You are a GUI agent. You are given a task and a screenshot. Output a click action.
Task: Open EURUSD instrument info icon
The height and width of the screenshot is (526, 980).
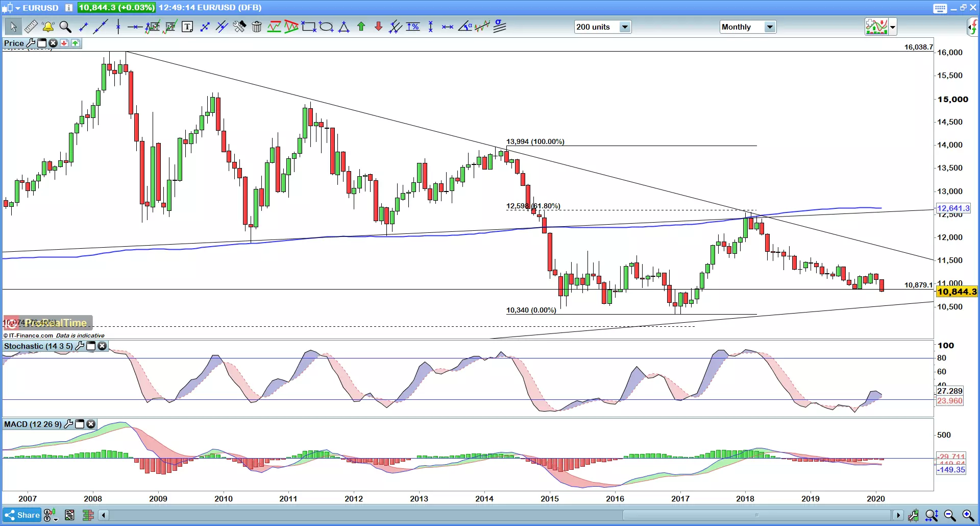(69, 8)
